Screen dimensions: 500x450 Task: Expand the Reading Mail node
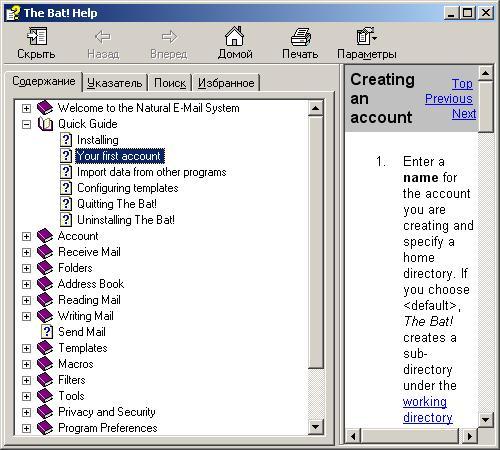(26, 300)
